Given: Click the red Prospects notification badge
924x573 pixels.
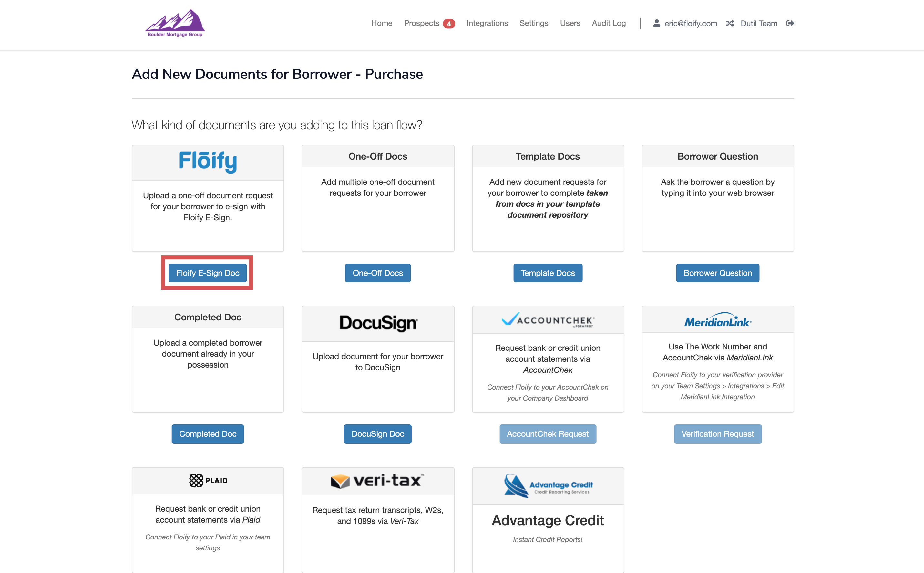Looking at the screenshot, I should tap(449, 24).
